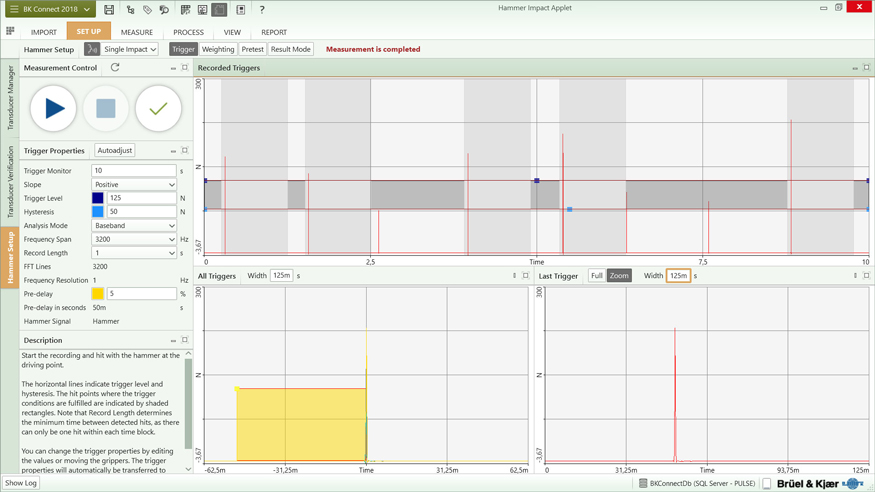Click the stop measurement button
Image resolution: width=875 pixels, height=492 pixels.
coord(106,108)
